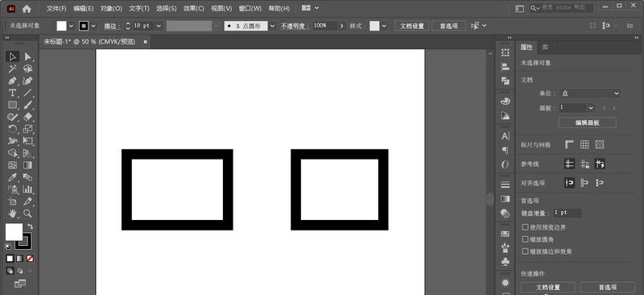This screenshot has width=644, height=295.
Task: Check the 缩放圆角 option
Action: click(525, 239)
